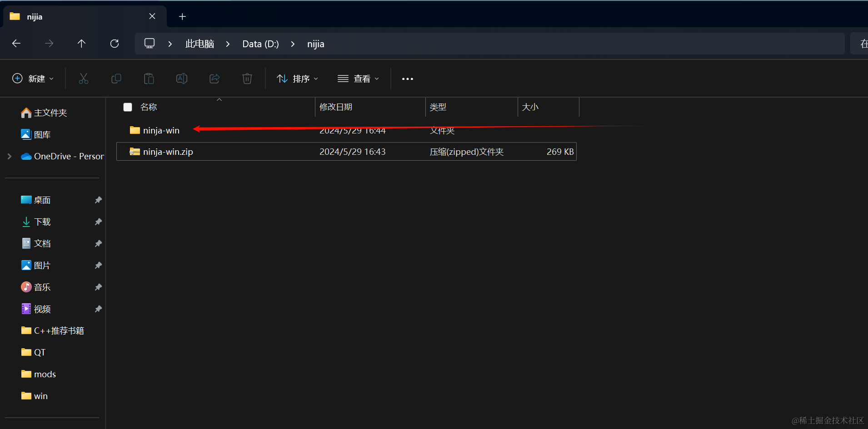Open a new tab with plus button
Screen dimensions: 868x429
point(182,16)
